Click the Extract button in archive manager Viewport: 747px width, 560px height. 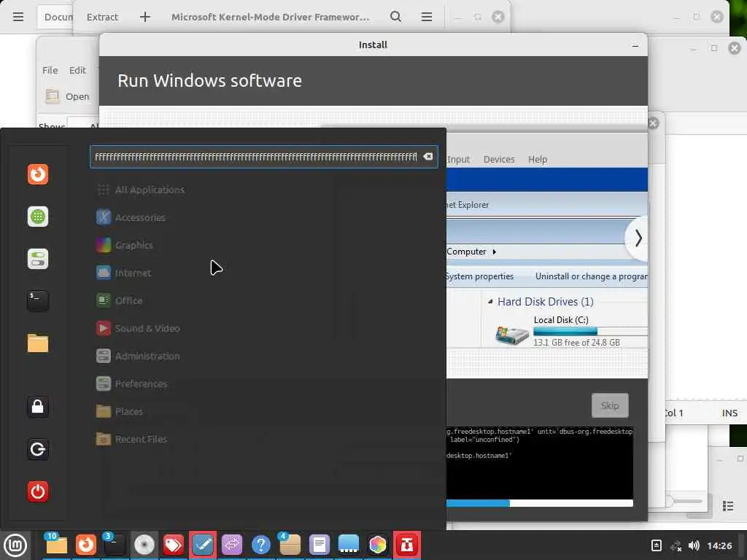[x=102, y=17]
